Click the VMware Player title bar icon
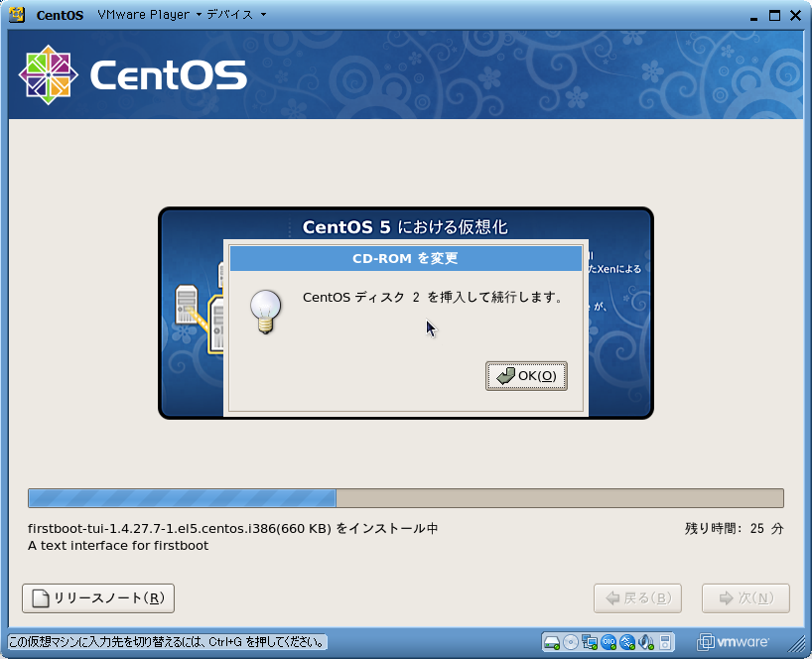812x659 pixels. point(17,15)
